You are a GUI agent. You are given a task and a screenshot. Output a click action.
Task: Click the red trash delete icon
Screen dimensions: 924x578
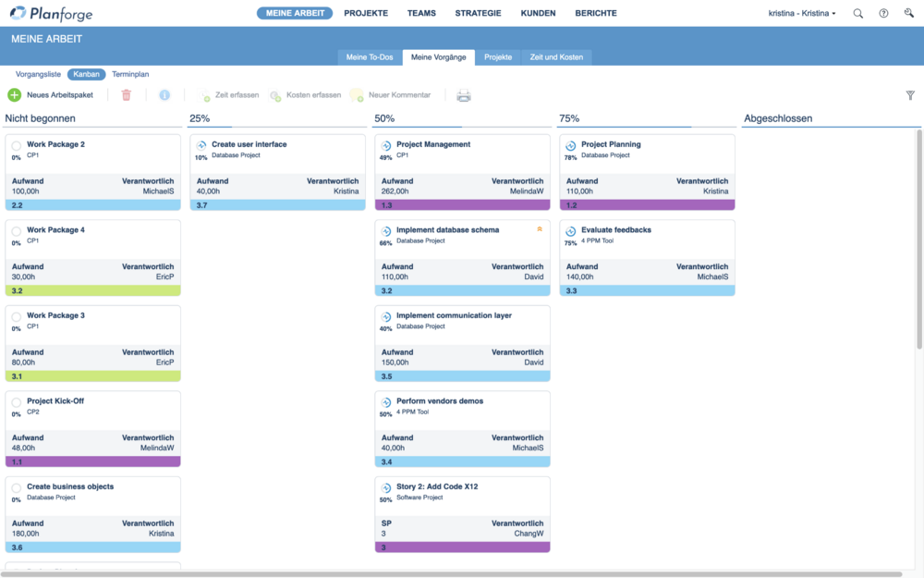127,95
